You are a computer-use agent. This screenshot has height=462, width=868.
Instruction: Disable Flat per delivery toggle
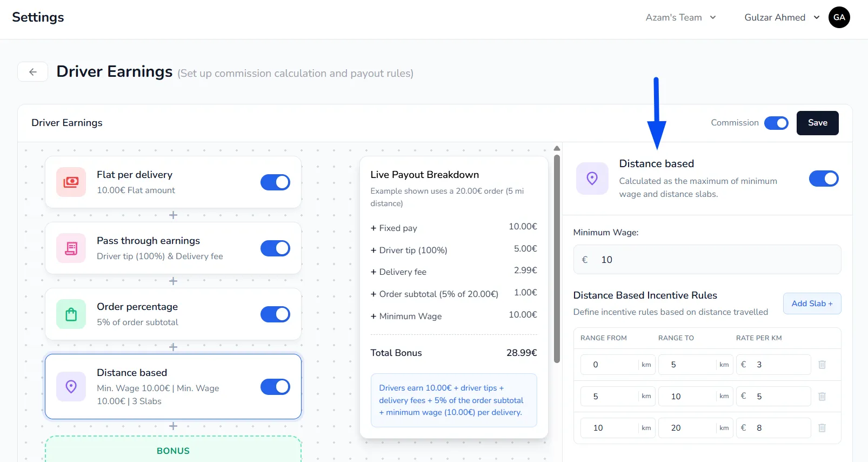275,182
